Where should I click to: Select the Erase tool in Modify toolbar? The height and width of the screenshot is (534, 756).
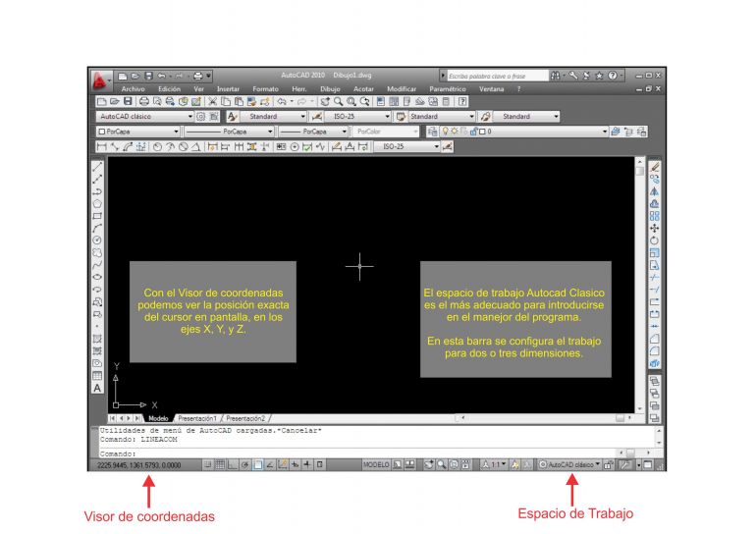(x=654, y=167)
